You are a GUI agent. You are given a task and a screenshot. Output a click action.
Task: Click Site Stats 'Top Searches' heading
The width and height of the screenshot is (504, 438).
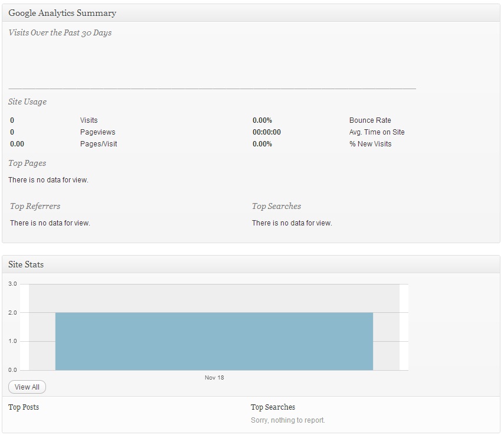(x=273, y=407)
